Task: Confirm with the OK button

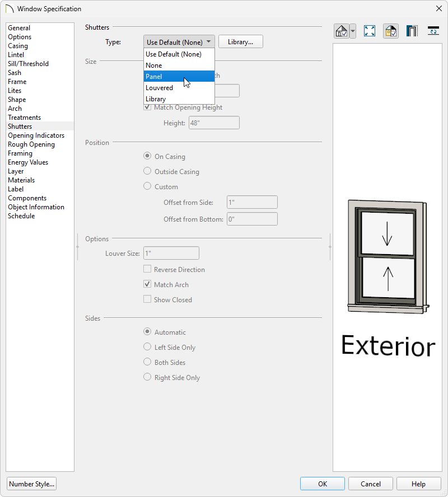Action: coord(323,484)
